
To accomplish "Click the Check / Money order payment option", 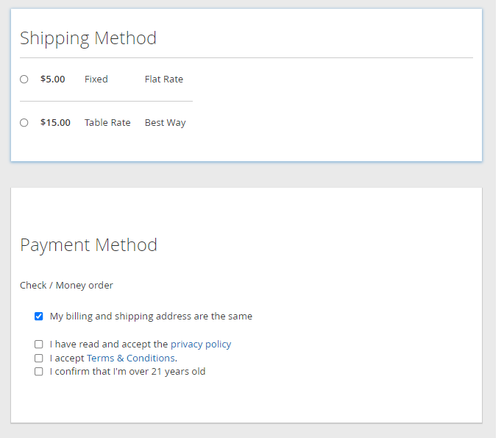I will coord(66,285).
